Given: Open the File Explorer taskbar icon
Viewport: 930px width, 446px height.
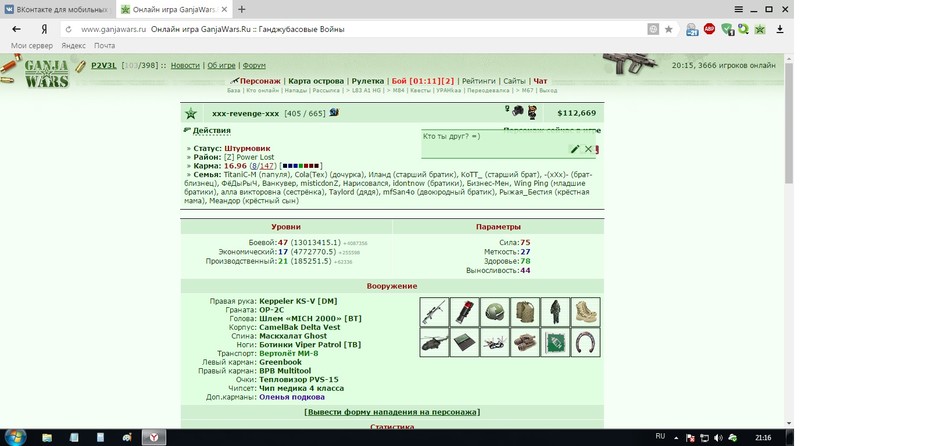Looking at the screenshot, I should 47,438.
